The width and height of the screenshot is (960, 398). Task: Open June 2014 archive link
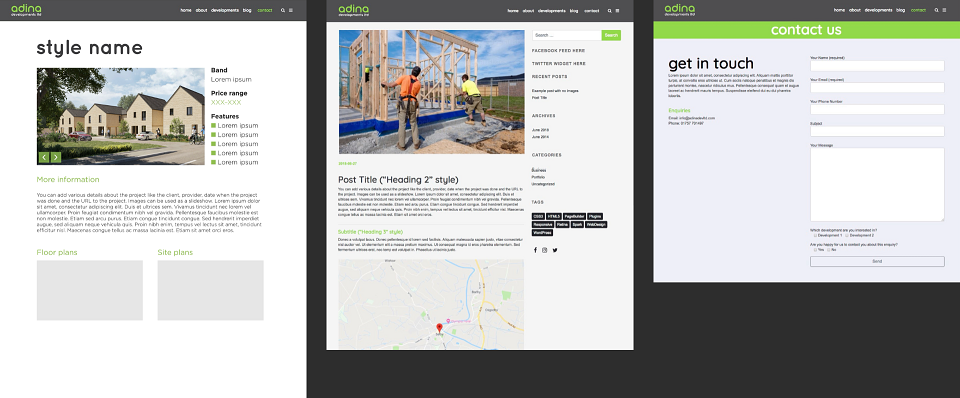tap(541, 137)
